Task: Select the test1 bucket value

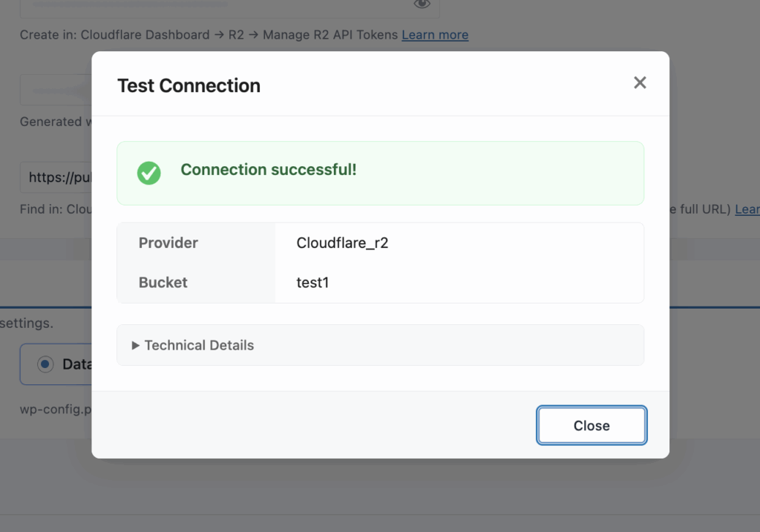Action: click(x=312, y=283)
